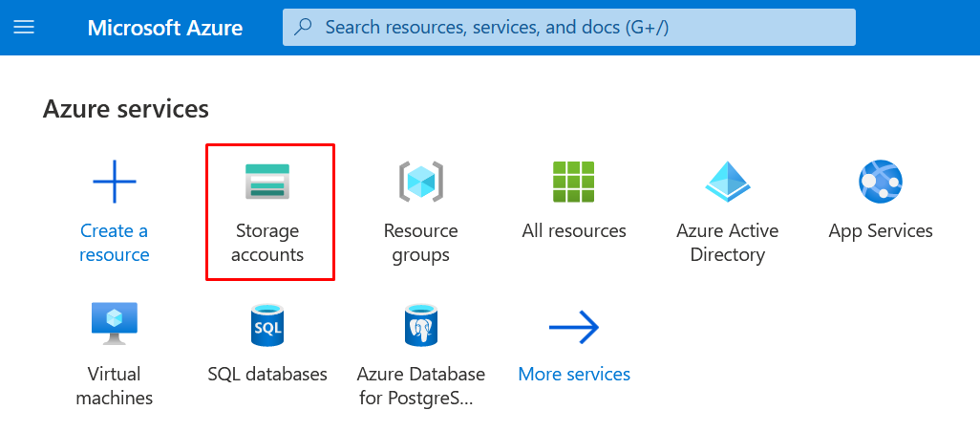Image resolution: width=980 pixels, height=432 pixels.
Task: Select the App Services label
Action: (881, 231)
